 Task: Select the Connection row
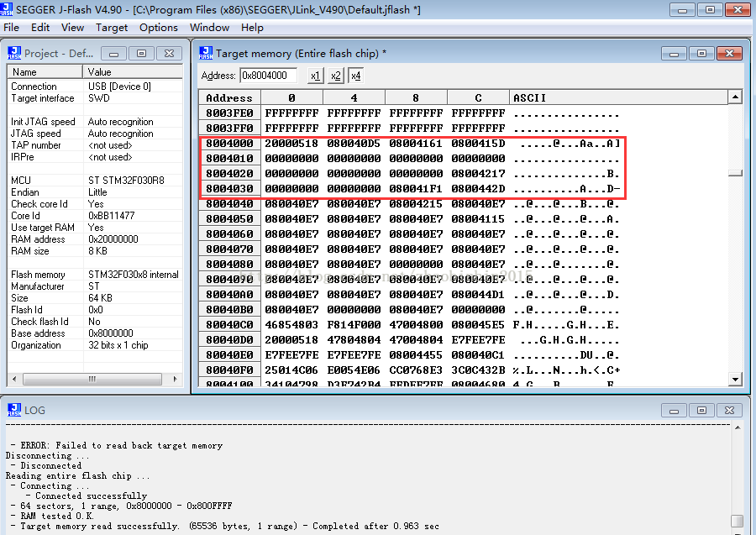coord(94,87)
